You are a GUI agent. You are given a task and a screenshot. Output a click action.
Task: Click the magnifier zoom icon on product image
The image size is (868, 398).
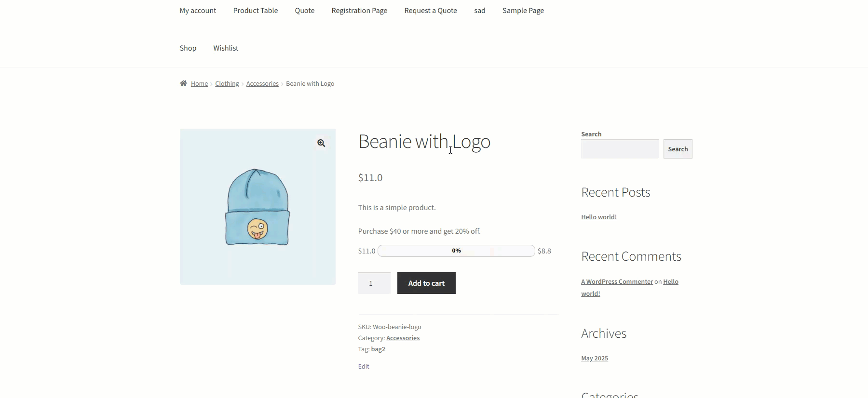(321, 143)
